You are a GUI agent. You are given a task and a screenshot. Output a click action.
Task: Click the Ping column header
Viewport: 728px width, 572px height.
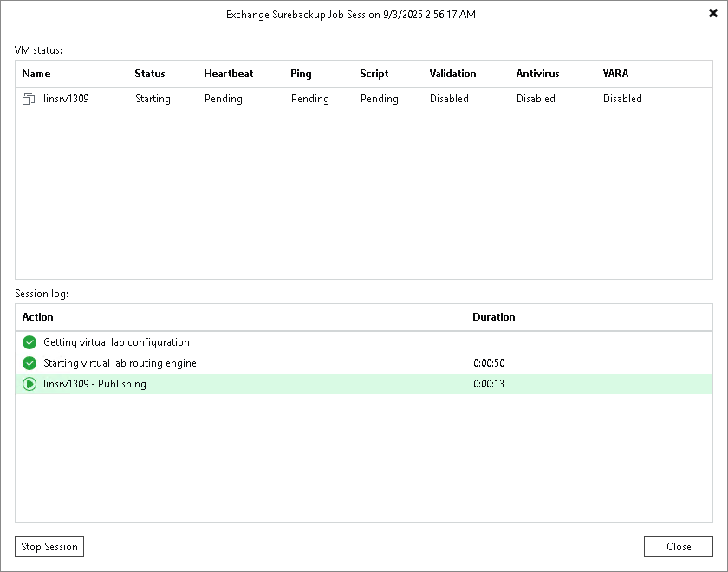301,74
